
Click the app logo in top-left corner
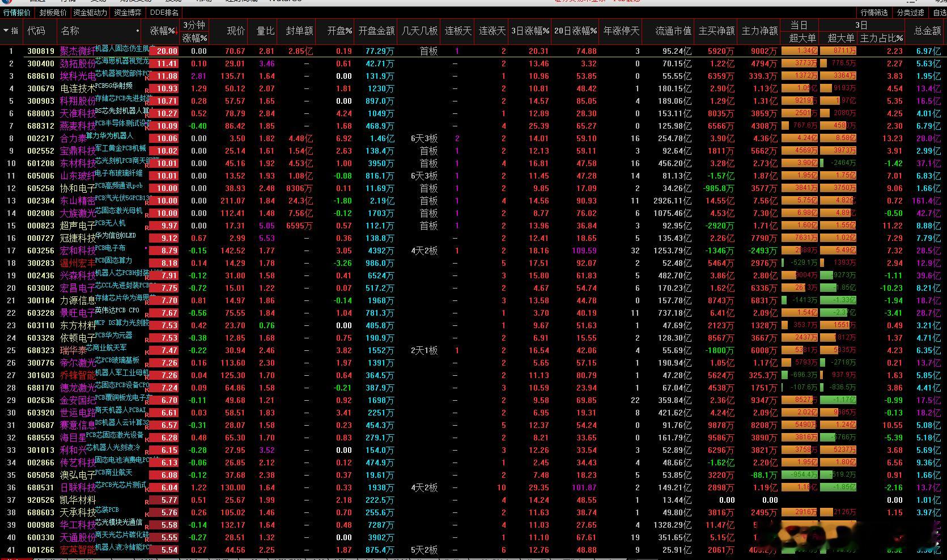6,2
